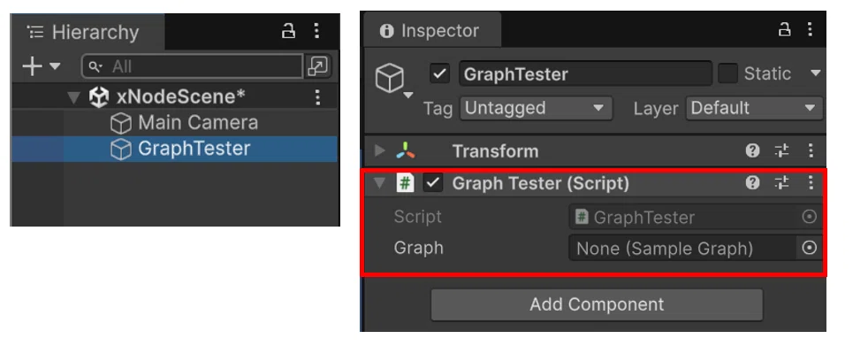
Task: Click the Graph field object picker circle
Action: tap(810, 248)
